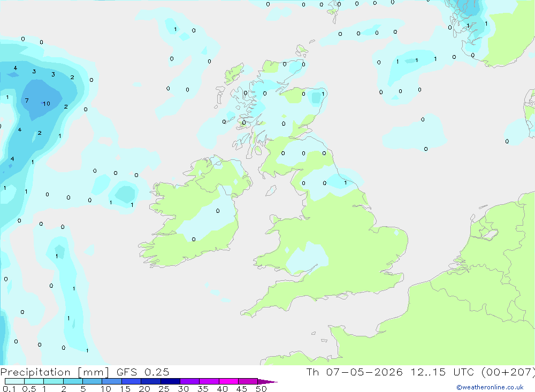535x392 pixels.
Task: Click the '50' legend scale label
Action: 261,389
